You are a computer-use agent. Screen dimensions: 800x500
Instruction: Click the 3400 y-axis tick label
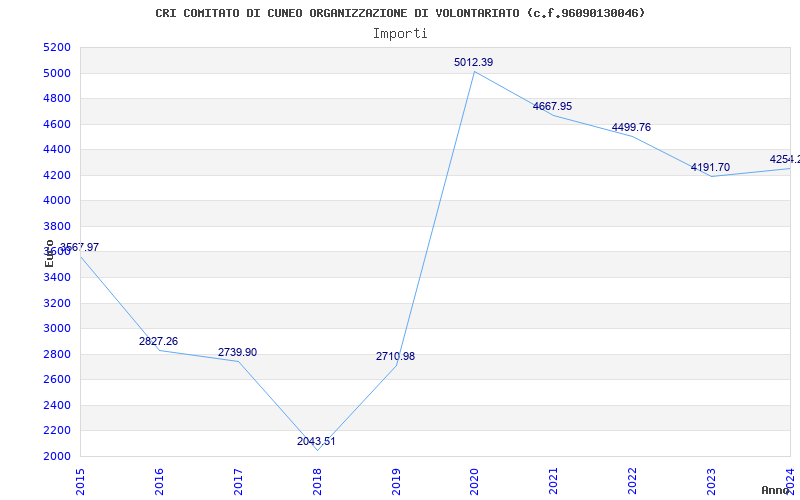[x=57, y=278]
